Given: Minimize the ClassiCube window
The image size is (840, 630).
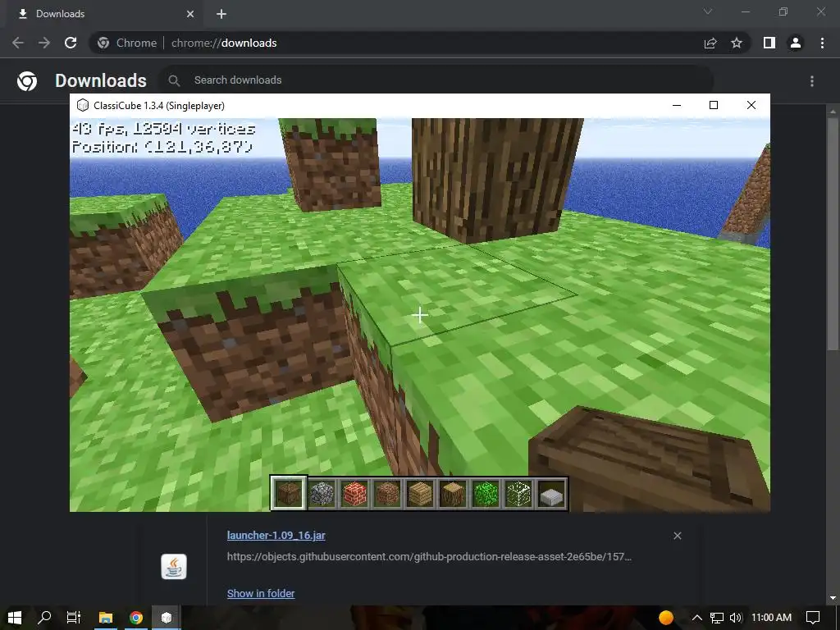Looking at the screenshot, I should pyautogui.click(x=677, y=105).
